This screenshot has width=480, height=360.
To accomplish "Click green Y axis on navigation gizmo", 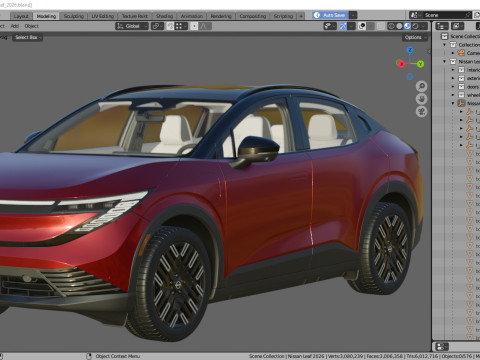I will pos(420,64).
